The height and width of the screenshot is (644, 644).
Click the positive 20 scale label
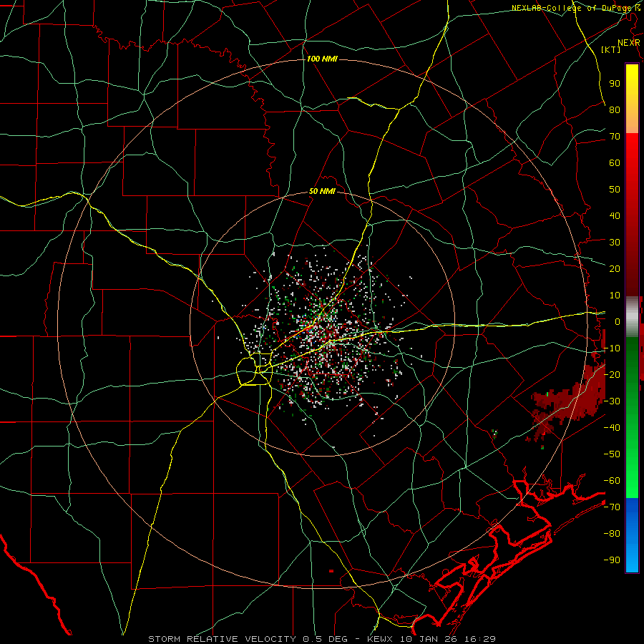pyautogui.click(x=615, y=268)
